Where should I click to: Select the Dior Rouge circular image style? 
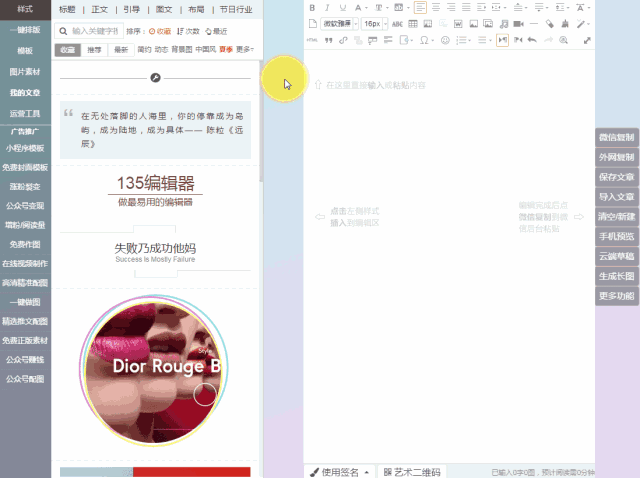pos(154,370)
